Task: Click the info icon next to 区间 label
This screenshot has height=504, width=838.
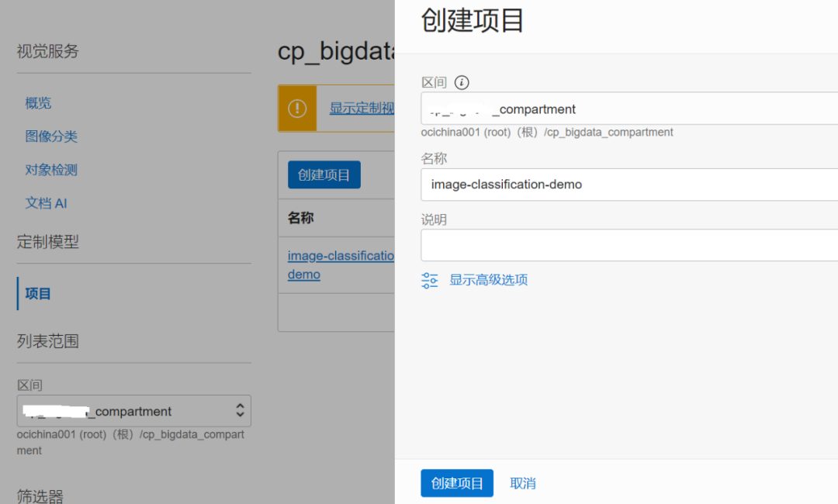Action: [462, 82]
